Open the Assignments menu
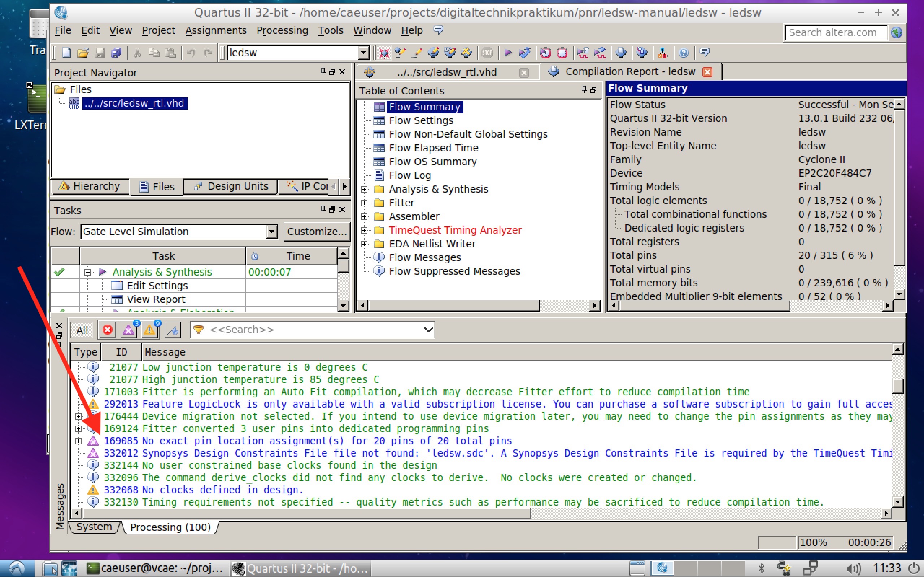This screenshot has height=577, width=924. pos(216,31)
